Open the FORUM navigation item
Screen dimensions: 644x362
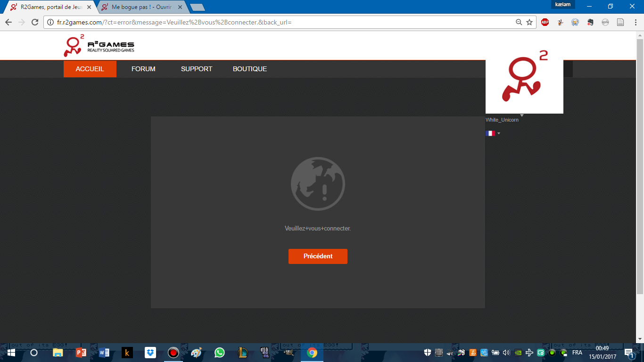[x=143, y=69]
